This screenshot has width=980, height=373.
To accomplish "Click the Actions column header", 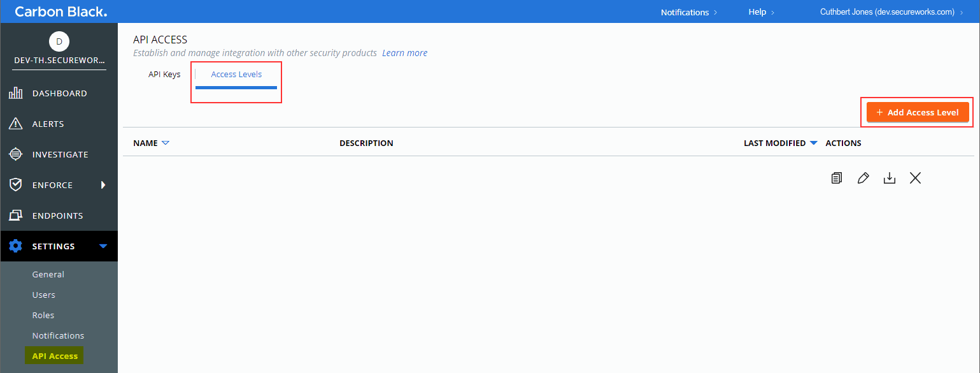I will click(x=844, y=143).
